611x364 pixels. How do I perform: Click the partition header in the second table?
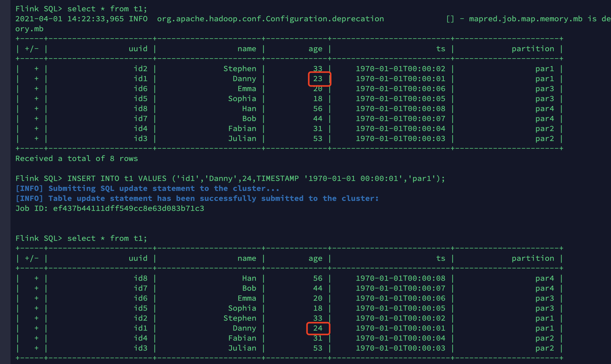[533, 258]
